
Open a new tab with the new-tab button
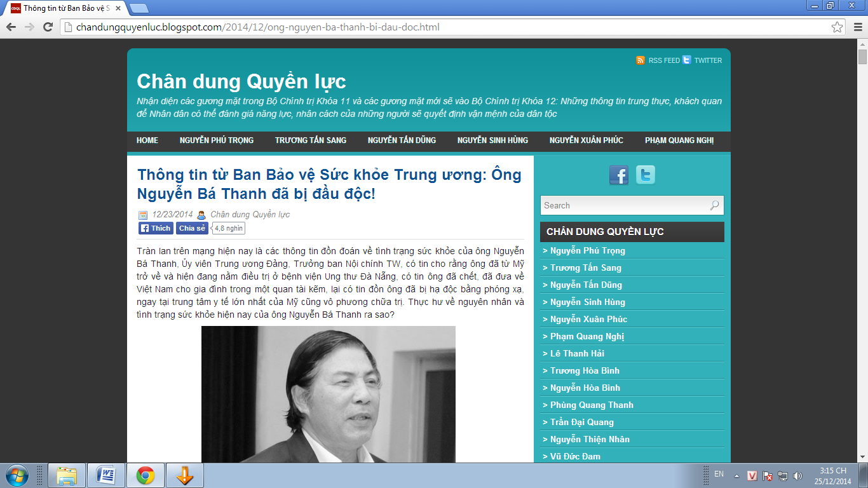(139, 8)
